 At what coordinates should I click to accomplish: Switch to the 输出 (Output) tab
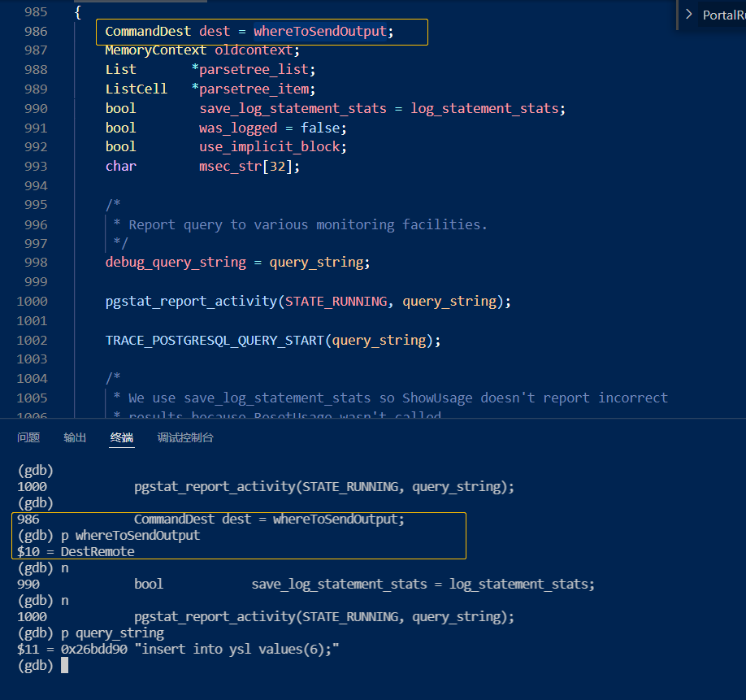[75, 437]
